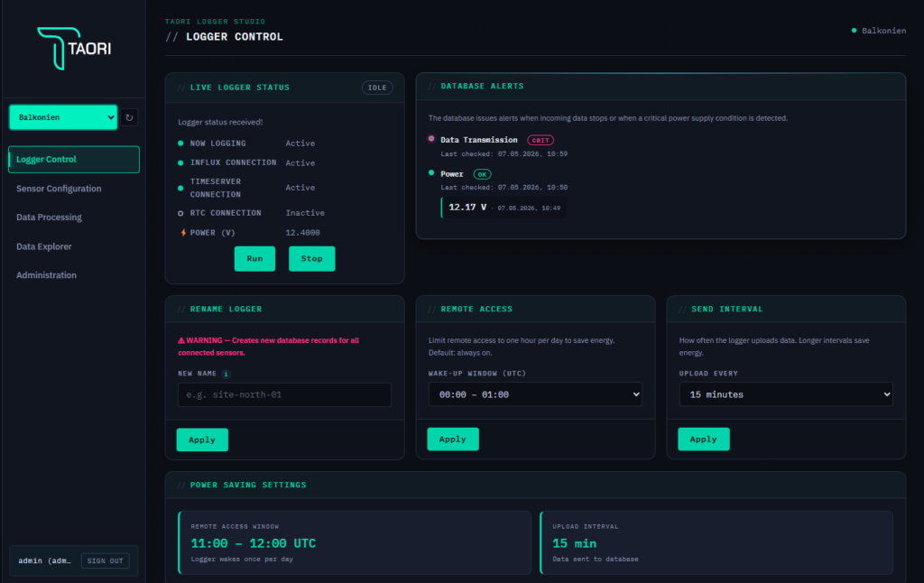Open the Administration section

[x=47, y=275]
